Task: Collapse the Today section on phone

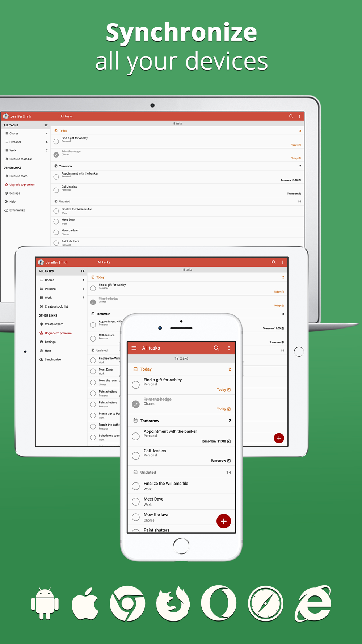Action: point(181,369)
